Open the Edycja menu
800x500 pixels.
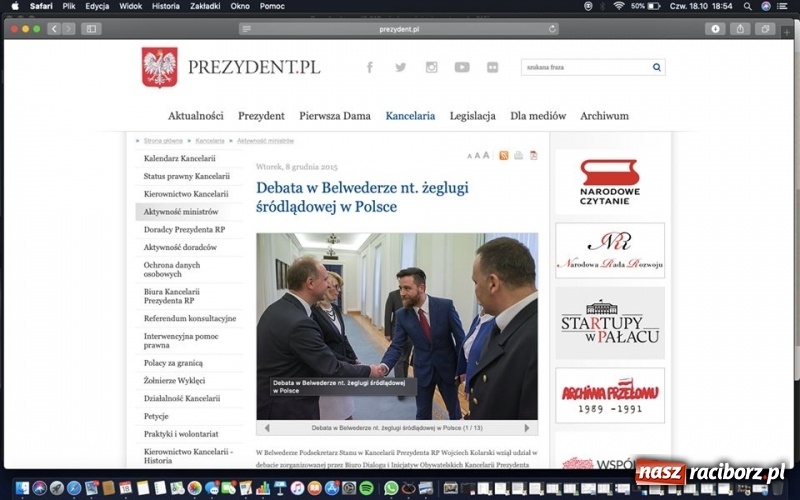tap(97, 6)
